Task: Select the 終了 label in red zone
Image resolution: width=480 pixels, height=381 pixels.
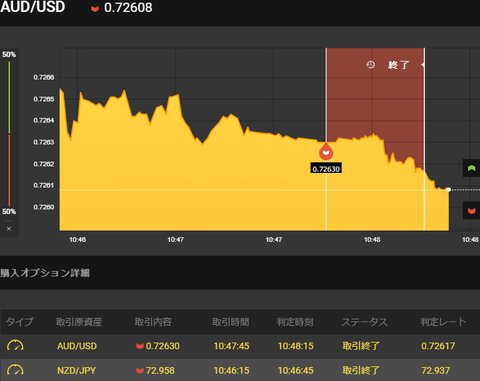Action: pos(398,65)
